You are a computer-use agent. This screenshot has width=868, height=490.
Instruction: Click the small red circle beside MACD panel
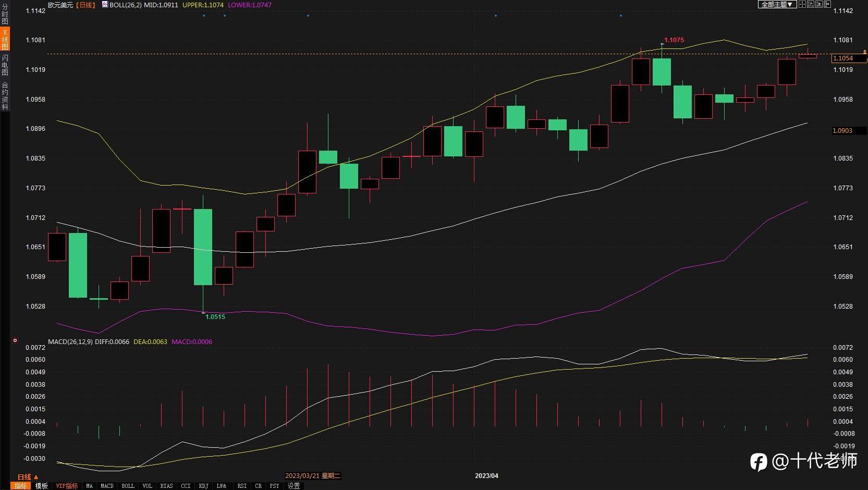click(x=15, y=340)
